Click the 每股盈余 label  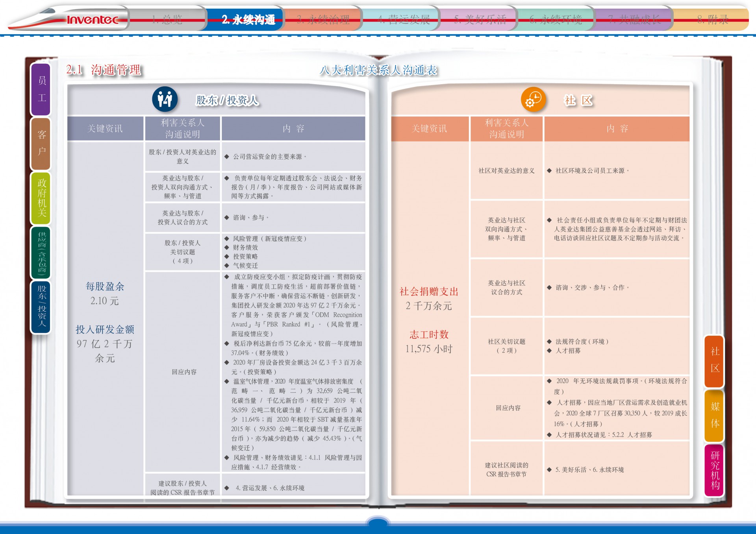click(105, 286)
